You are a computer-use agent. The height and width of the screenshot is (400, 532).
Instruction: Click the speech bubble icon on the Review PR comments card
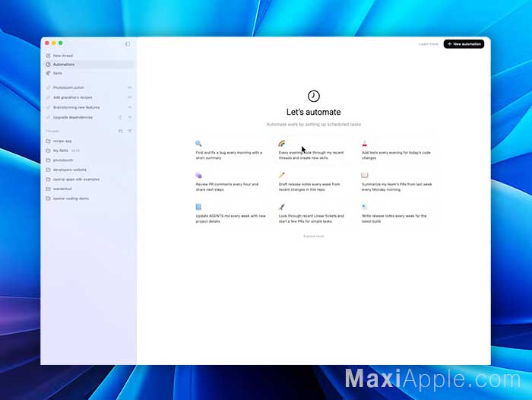tap(198, 175)
